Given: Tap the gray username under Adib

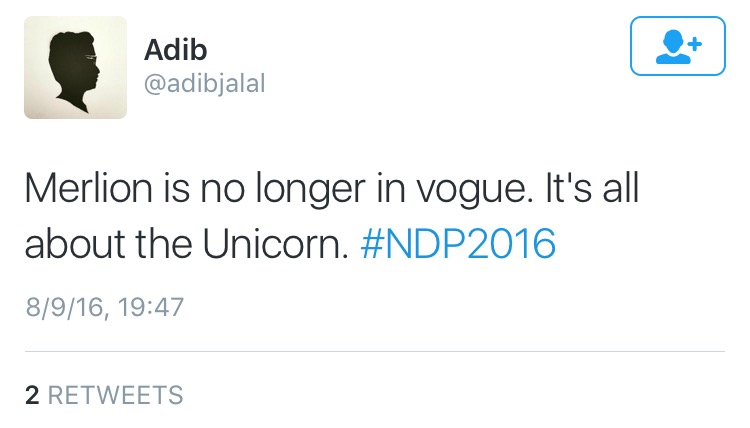Looking at the screenshot, I should 204,85.
